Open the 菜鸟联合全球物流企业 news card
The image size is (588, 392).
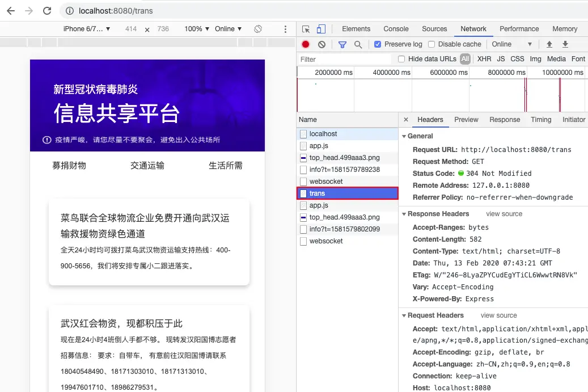[x=149, y=242]
